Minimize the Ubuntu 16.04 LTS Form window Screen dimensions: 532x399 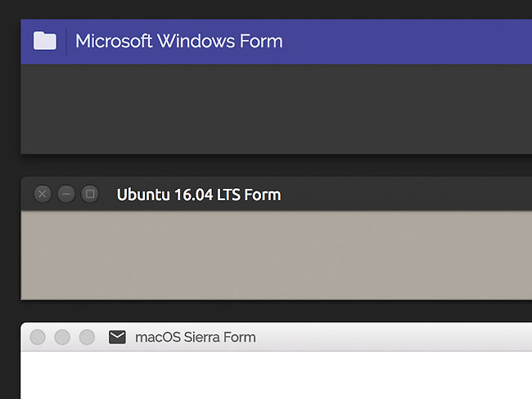coord(66,194)
